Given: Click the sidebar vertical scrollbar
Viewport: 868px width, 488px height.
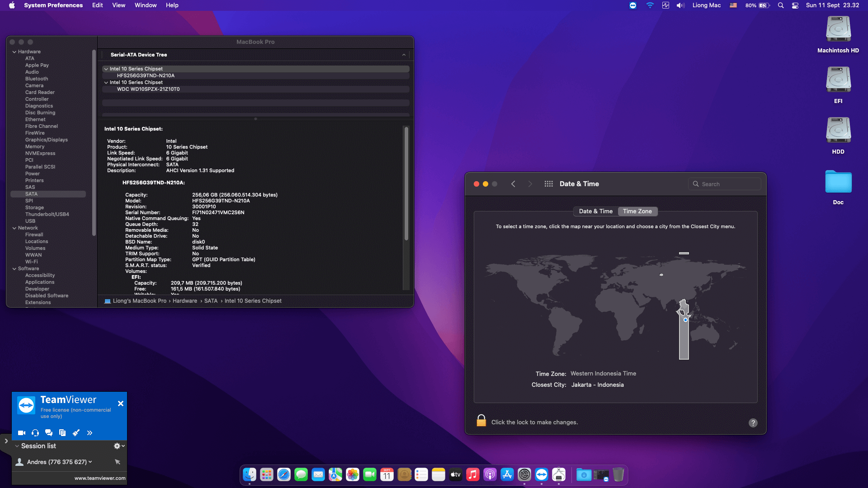Looking at the screenshot, I should (x=94, y=143).
